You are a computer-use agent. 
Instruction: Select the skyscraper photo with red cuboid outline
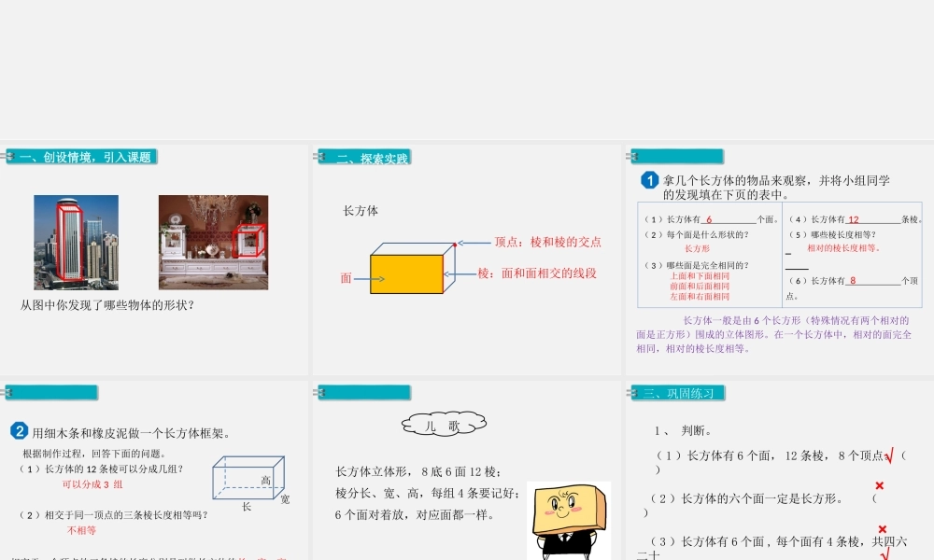click(x=75, y=243)
